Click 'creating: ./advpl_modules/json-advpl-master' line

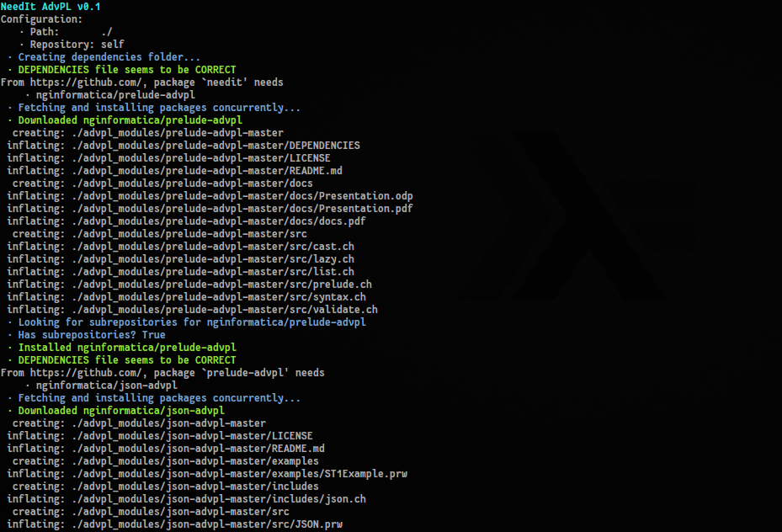139,423
